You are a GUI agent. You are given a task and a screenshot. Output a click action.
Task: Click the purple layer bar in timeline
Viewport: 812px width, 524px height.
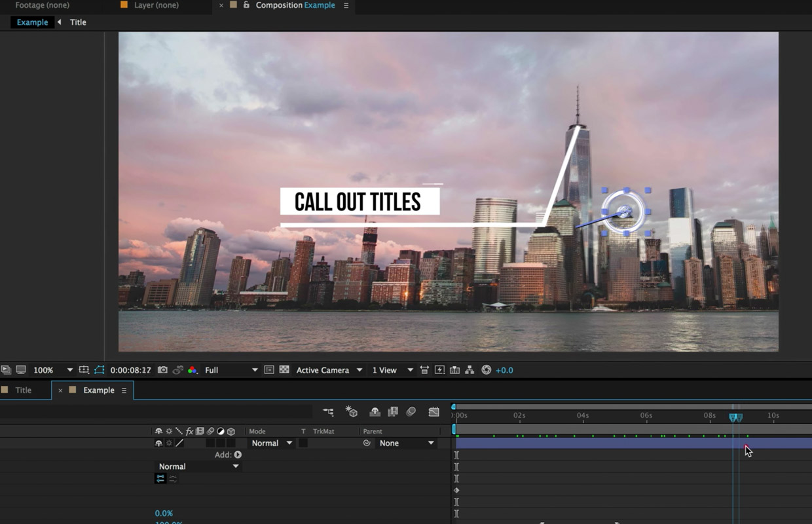[633, 443]
